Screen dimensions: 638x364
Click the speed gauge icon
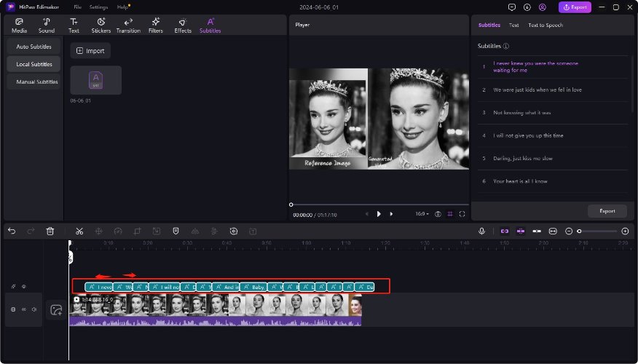coord(118,231)
